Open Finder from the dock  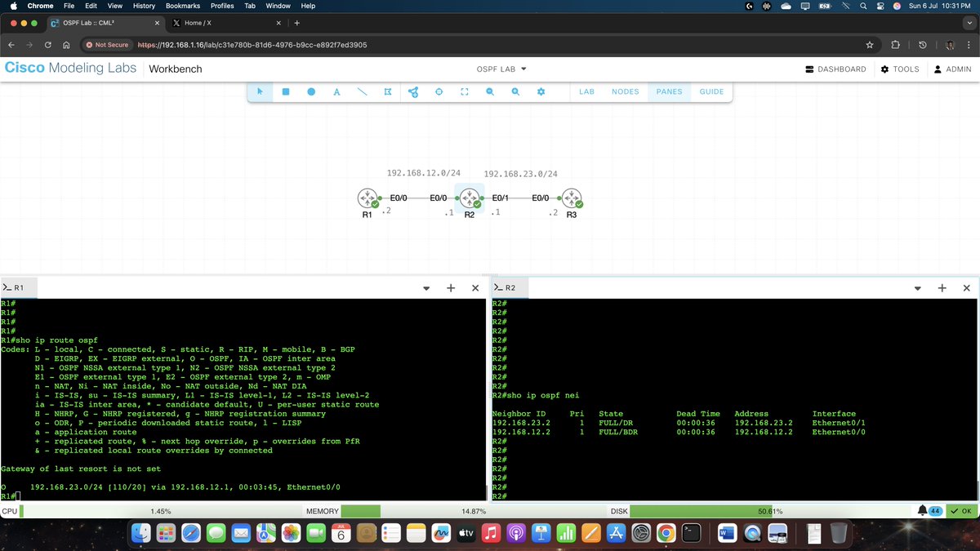click(x=141, y=533)
